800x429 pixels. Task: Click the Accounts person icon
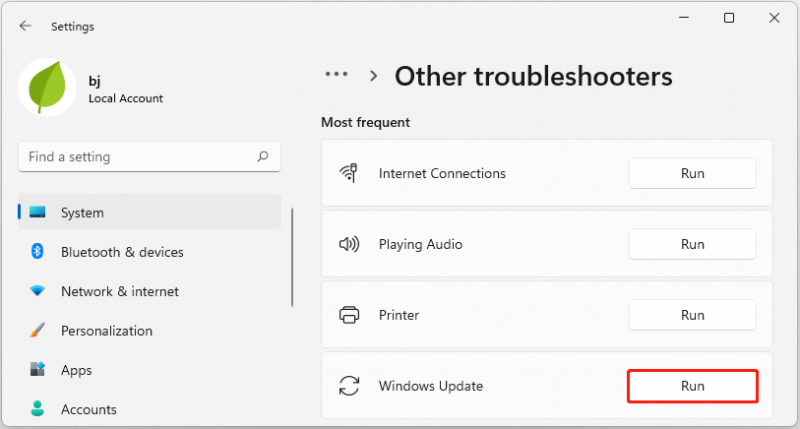pyautogui.click(x=37, y=408)
